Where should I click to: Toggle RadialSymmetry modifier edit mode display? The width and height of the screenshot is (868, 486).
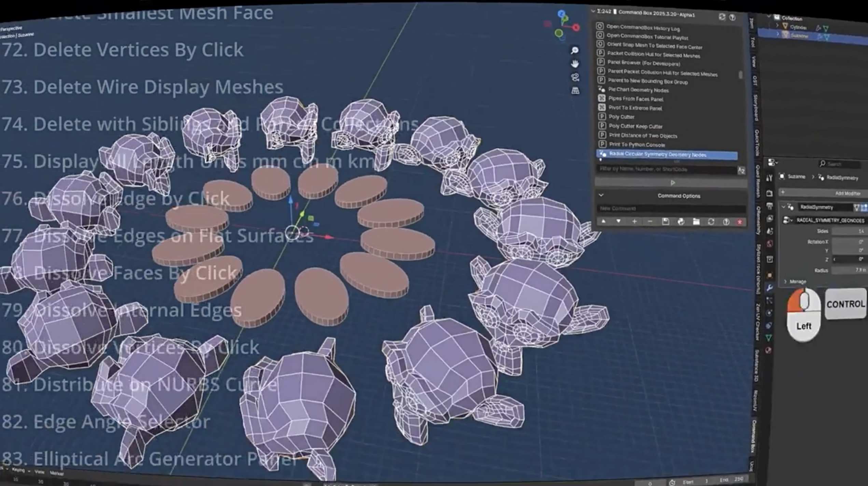[x=856, y=207]
